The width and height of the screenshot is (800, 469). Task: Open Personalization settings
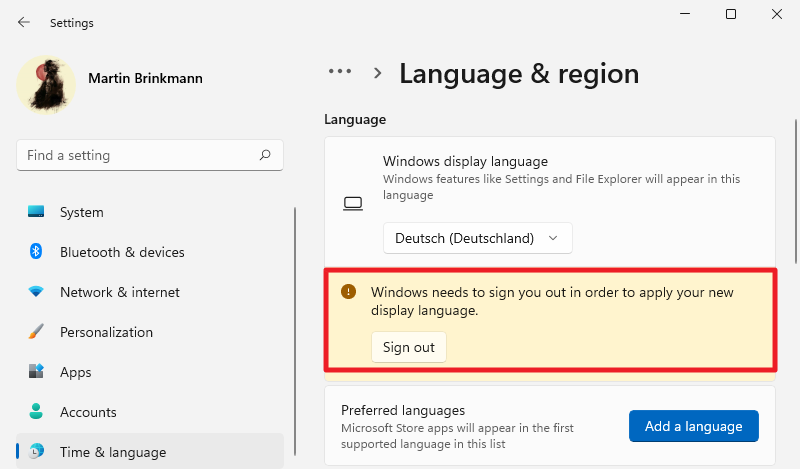pyautogui.click(x=150, y=332)
